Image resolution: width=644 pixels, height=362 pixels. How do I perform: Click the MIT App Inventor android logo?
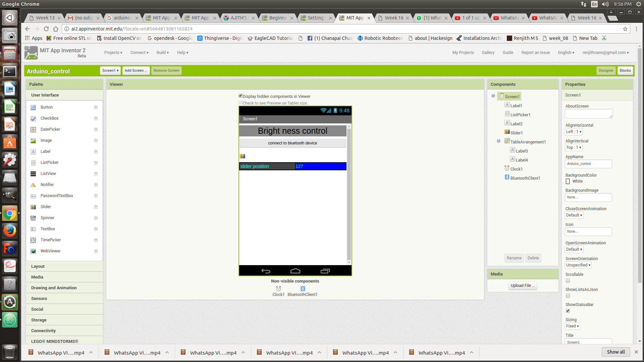(x=31, y=53)
